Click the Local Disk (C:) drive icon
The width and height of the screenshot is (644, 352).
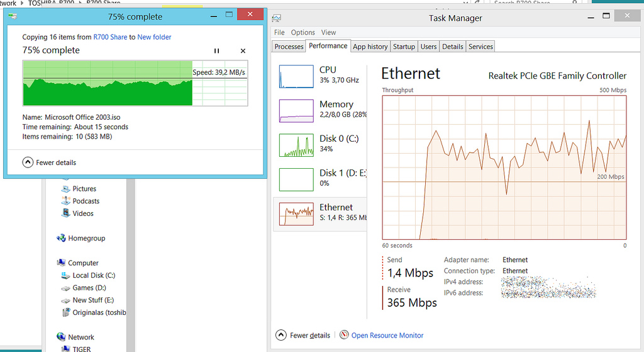coord(65,275)
